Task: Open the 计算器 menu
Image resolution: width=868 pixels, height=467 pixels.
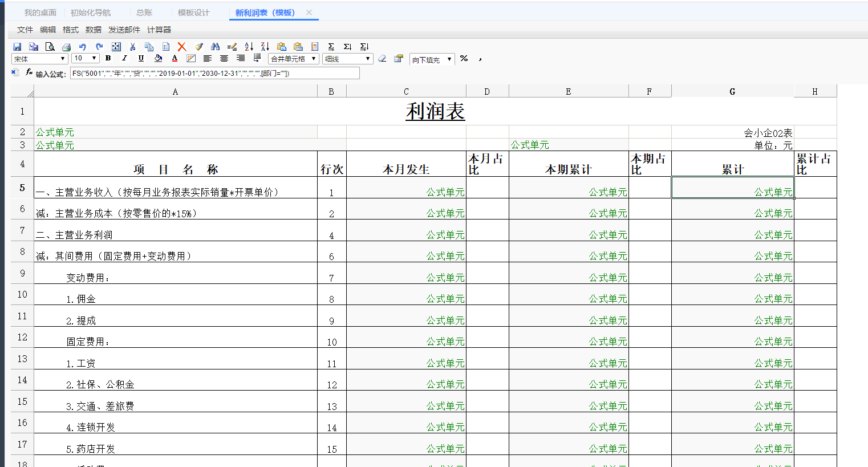Action: pyautogui.click(x=159, y=30)
